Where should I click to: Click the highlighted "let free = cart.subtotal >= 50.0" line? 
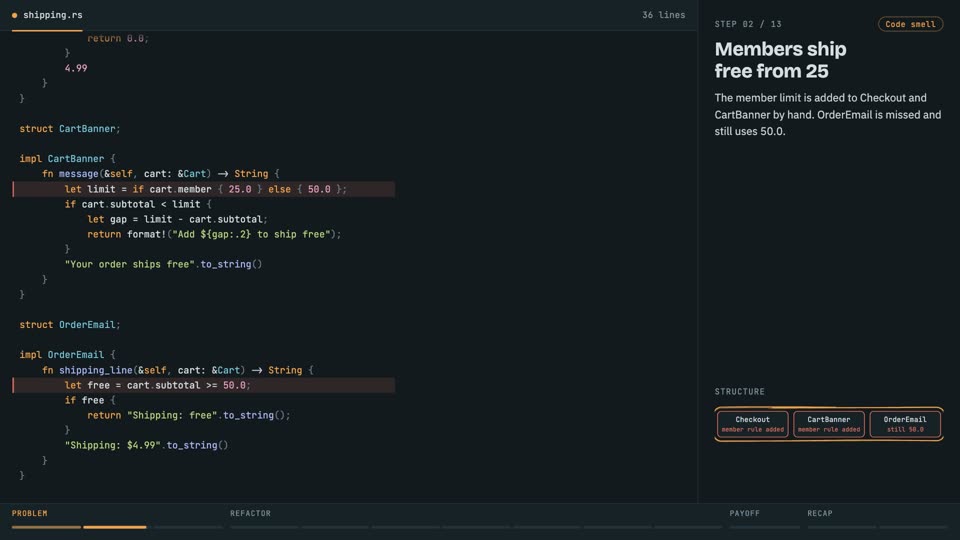(203, 385)
